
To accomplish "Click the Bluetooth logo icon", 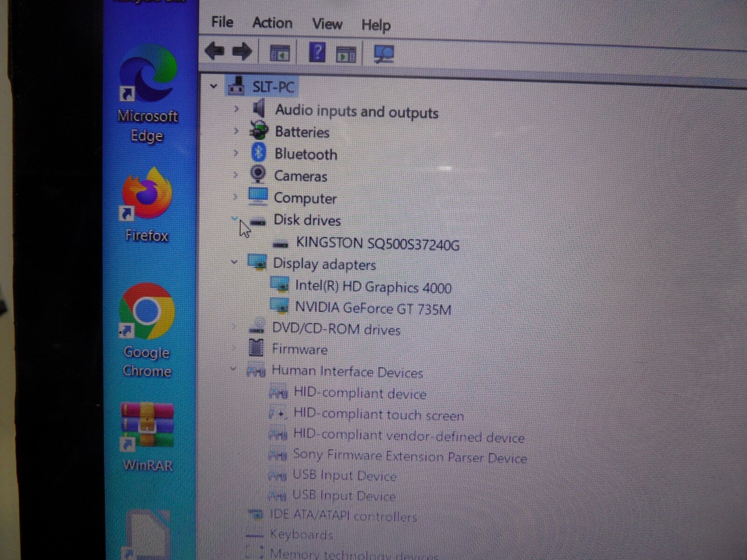I will point(258,153).
